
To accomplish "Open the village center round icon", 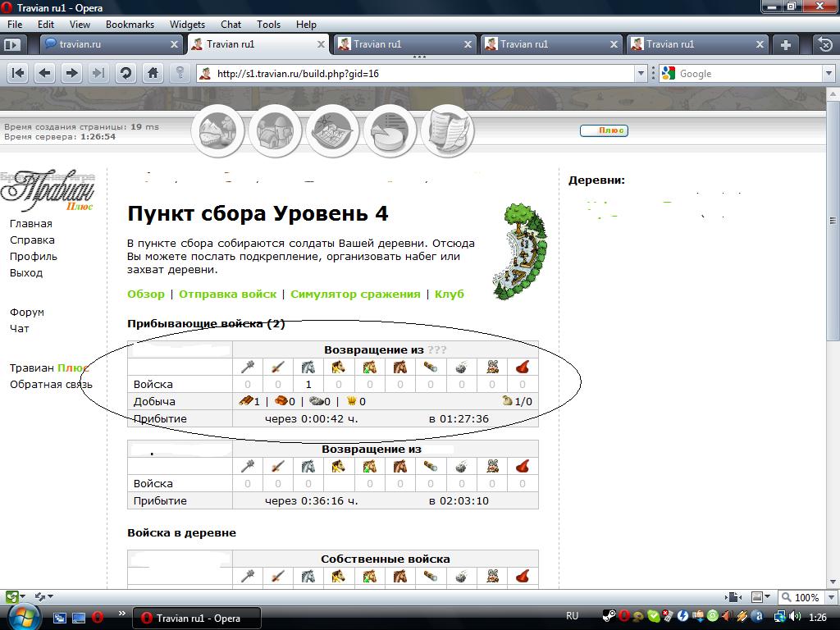I will coord(275,130).
